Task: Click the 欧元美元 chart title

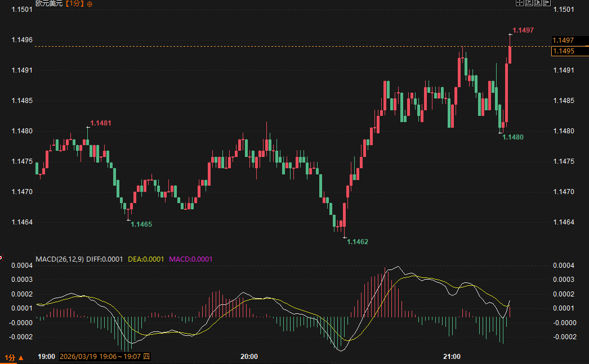Action: (x=49, y=3)
